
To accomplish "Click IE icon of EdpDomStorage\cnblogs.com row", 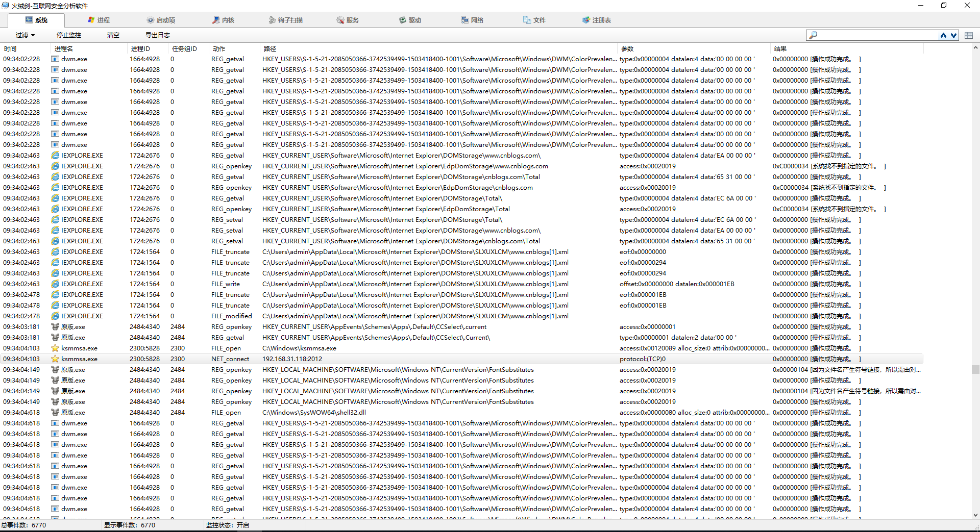I will [x=55, y=188].
